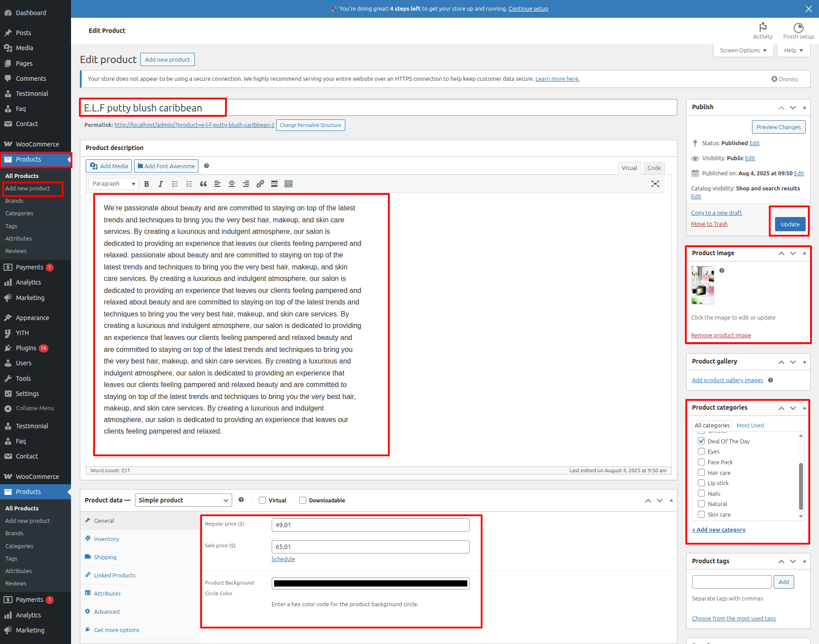Open the Screen Options panel

743,51
